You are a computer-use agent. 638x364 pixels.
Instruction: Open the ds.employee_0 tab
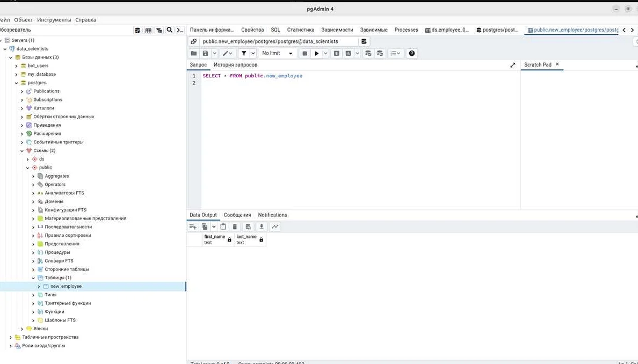[447, 30]
